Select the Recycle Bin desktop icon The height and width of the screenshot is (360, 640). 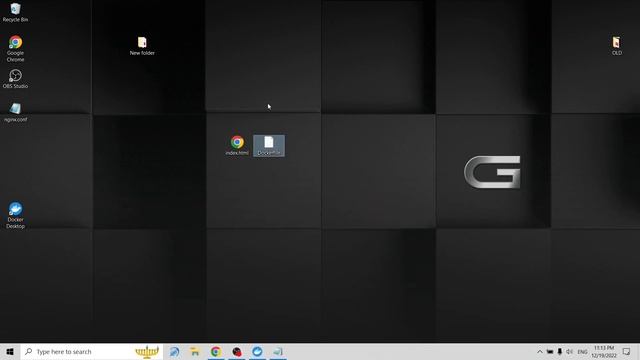15,12
